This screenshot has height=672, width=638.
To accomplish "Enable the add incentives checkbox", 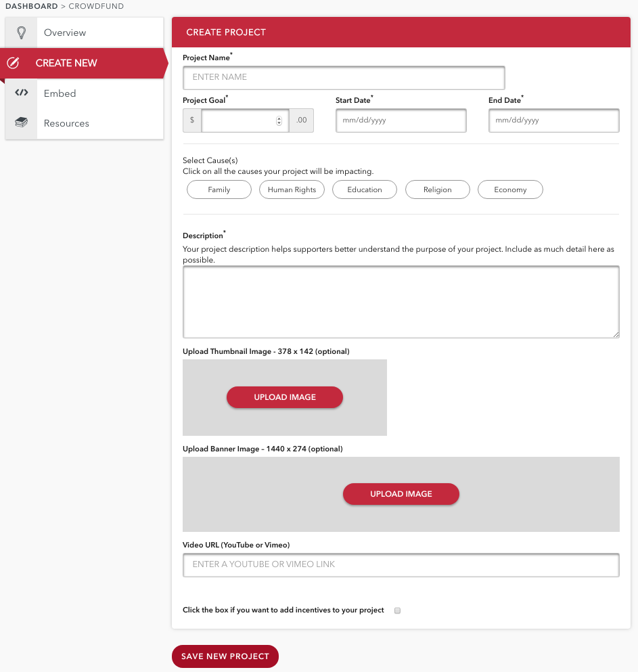I will [398, 610].
